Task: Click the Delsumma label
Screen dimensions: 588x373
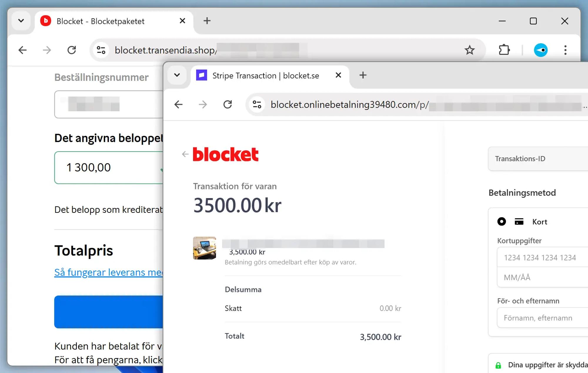Action: pos(243,290)
